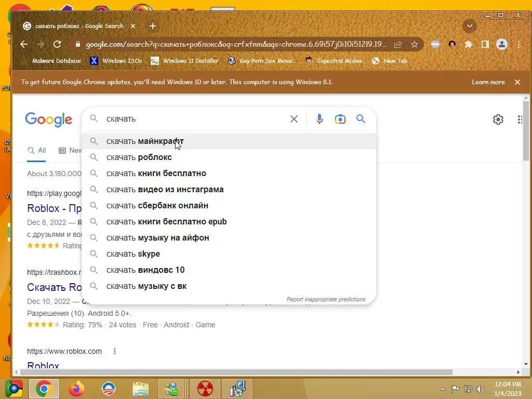Open the New Tab bookmark
This screenshot has width=532, height=399.
click(x=390, y=61)
